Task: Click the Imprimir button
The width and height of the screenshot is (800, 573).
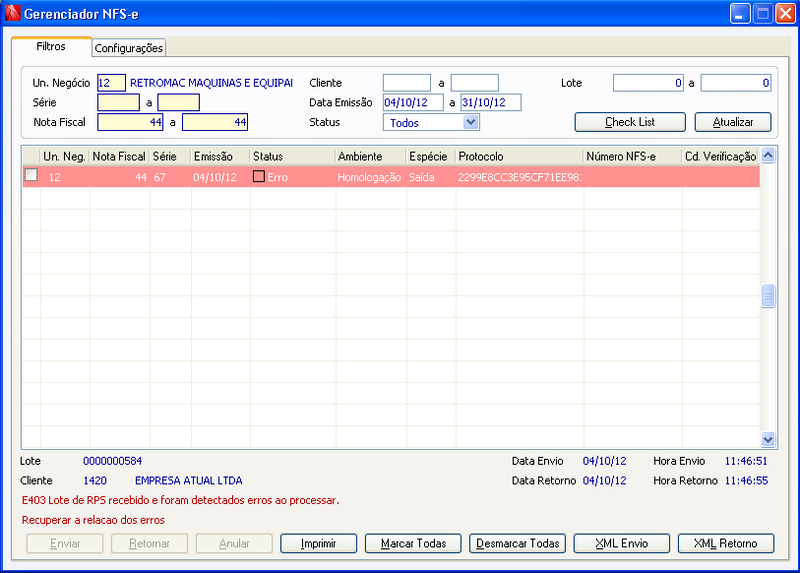Action: click(318, 543)
